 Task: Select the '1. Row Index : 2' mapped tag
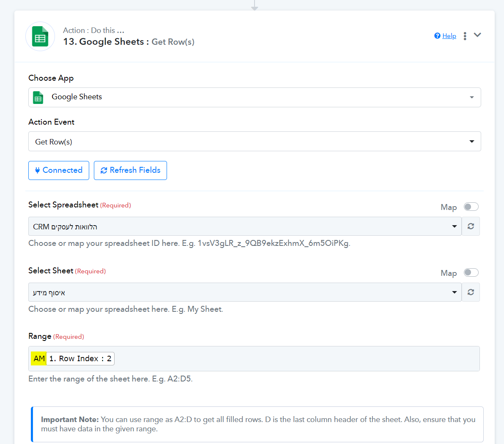coord(80,359)
